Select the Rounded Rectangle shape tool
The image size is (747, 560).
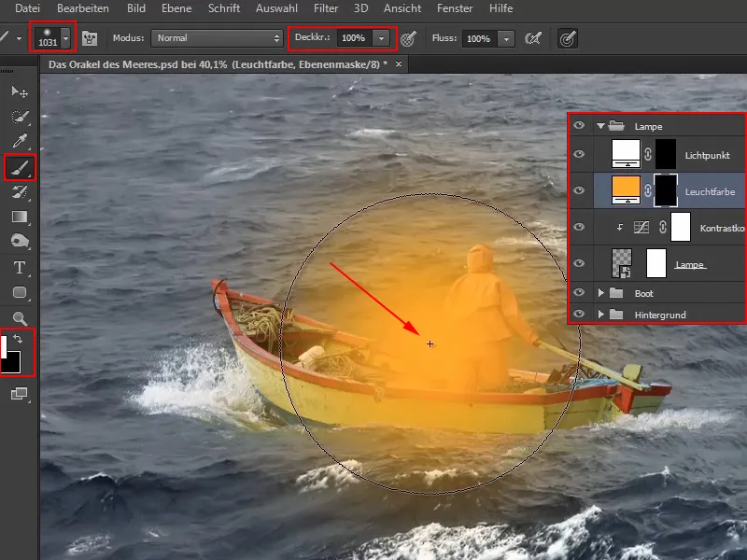[20, 292]
